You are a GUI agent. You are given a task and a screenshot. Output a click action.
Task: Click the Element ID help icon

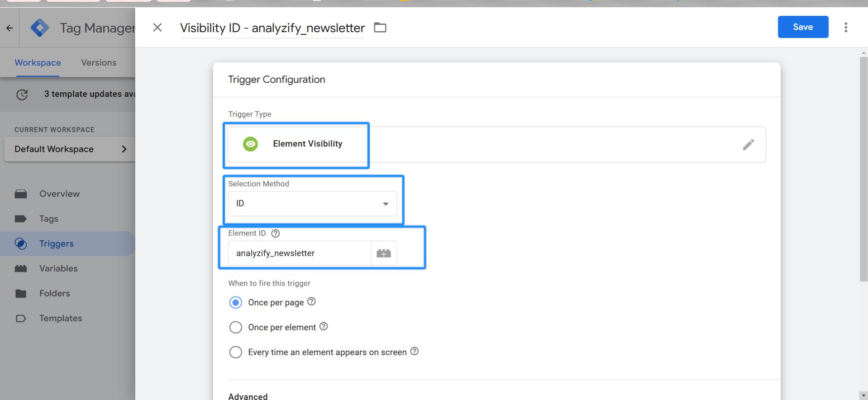pyautogui.click(x=275, y=233)
